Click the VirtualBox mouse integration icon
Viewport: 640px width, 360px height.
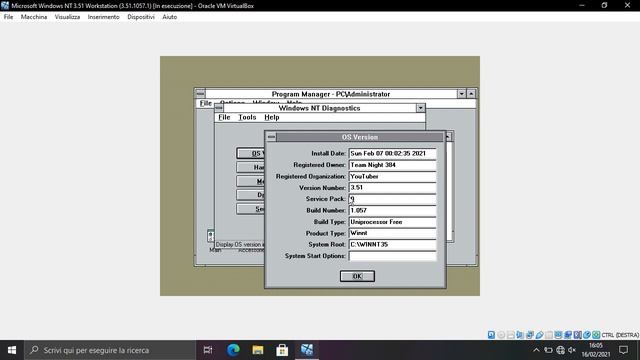point(587,335)
